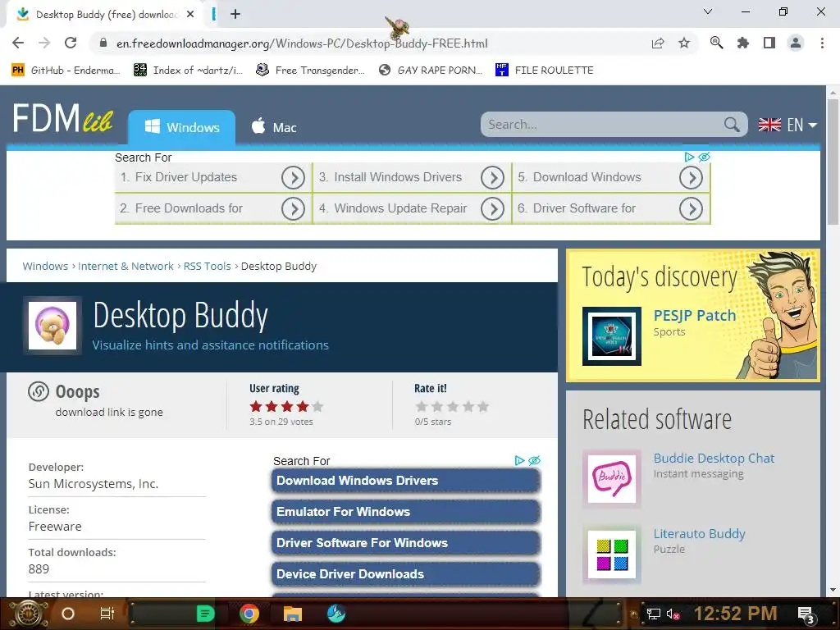The width and height of the screenshot is (840, 630).
Task: Click arrow beside Driver Software for
Action: 691,209
